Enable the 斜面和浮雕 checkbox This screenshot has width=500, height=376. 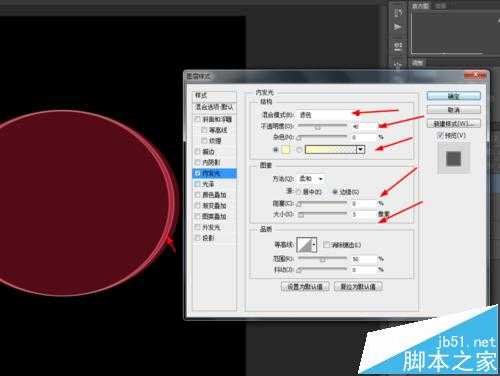(197, 119)
